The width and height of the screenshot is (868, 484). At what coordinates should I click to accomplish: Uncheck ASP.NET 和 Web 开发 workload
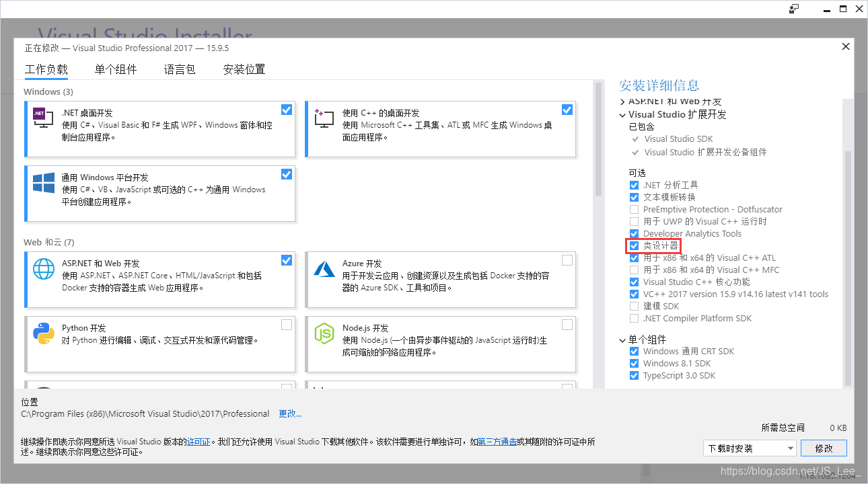coord(287,260)
